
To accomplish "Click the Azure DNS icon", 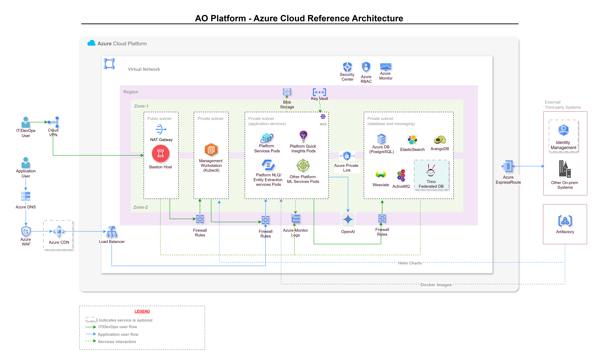I will [x=26, y=196].
